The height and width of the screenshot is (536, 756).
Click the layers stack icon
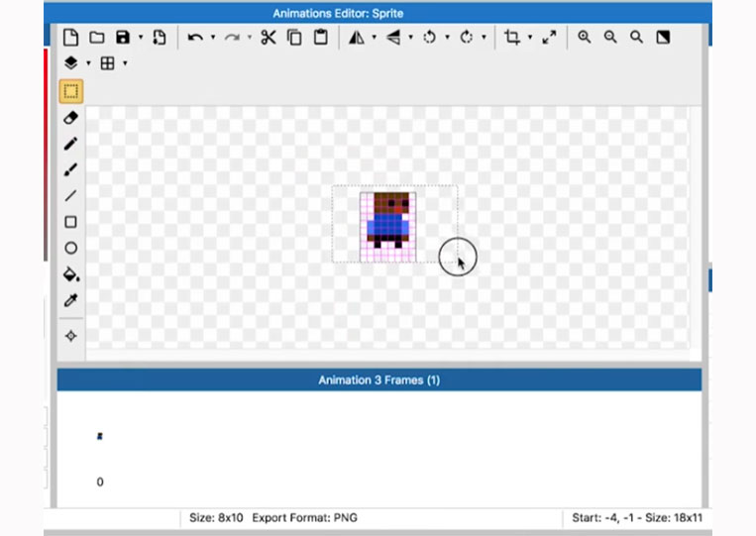[x=71, y=63]
